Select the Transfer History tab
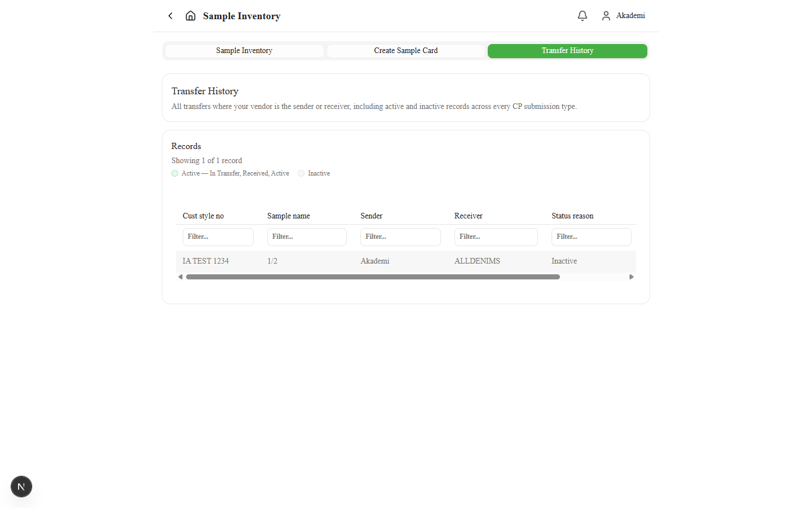The height and width of the screenshot is (508, 812). tap(567, 51)
